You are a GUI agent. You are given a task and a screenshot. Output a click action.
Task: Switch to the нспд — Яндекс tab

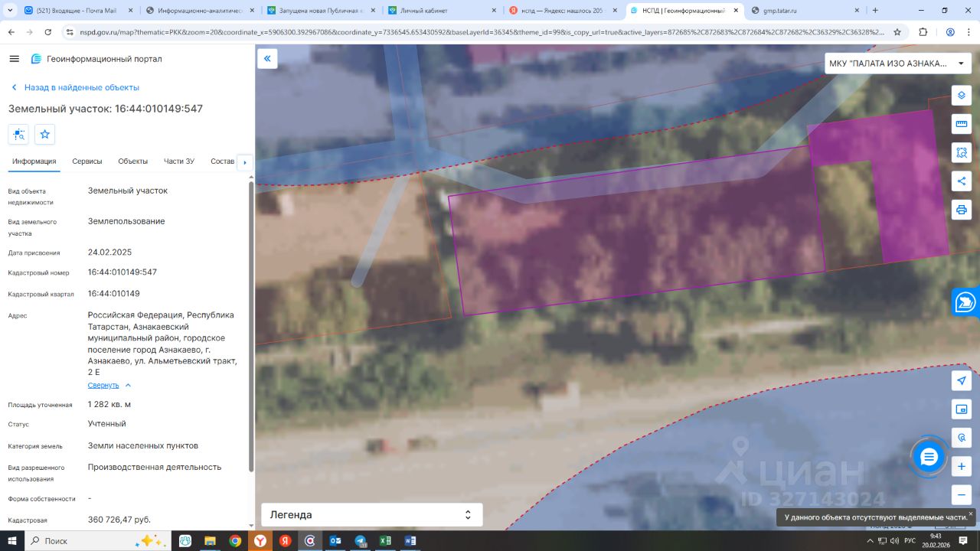563,11
